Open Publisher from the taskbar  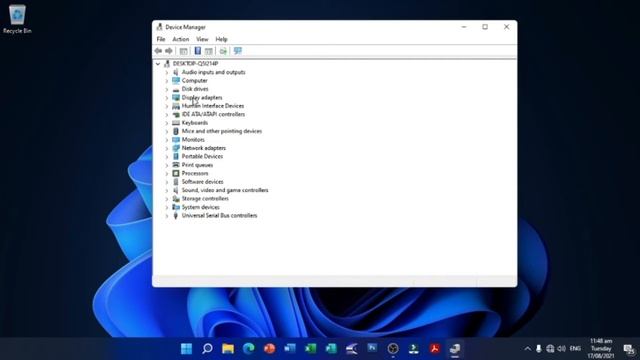coord(331,349)
